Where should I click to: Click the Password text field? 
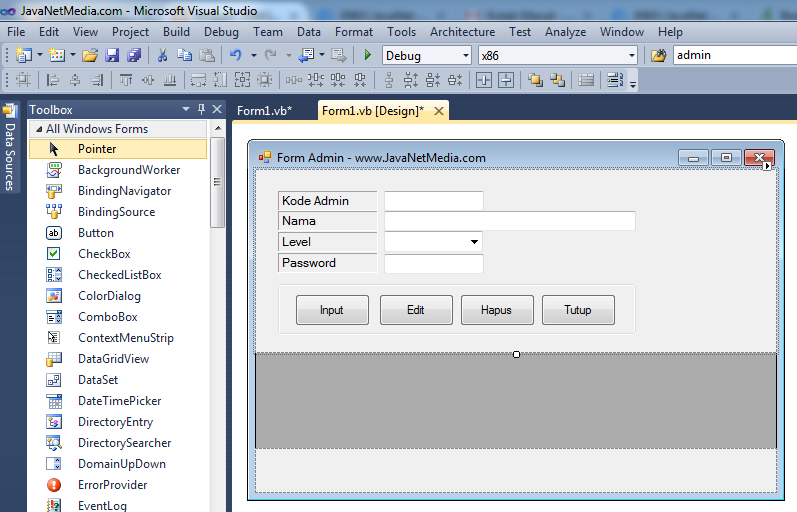tap(434, 263)
